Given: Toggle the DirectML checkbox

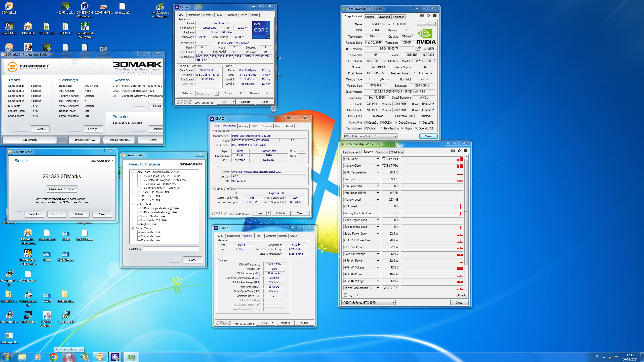Looking at the screenshot, I should tap(420, 123).
